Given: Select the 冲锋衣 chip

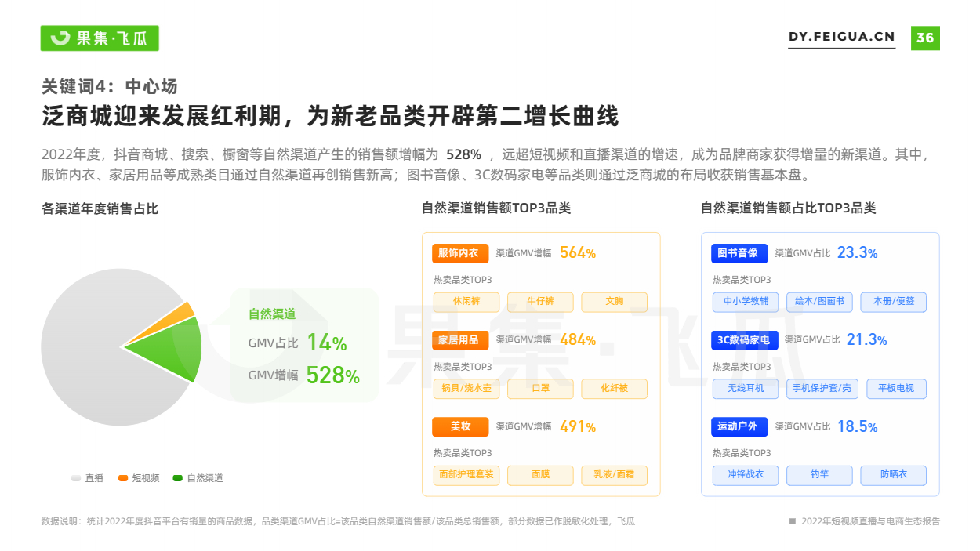Looking at the screenshot, I should pyautogui.click(x=746, y=475).
